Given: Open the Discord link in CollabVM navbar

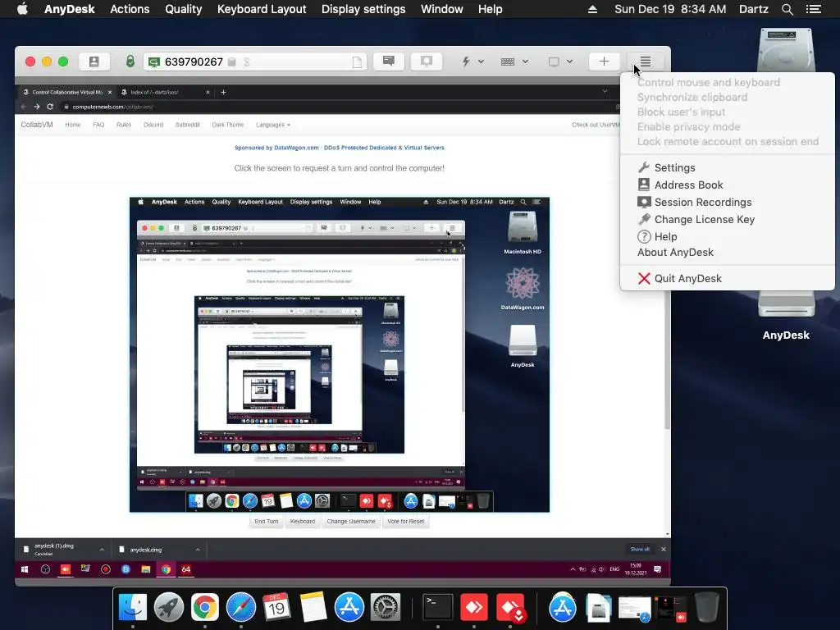Looking at the screenshot, I should (153, 125).
